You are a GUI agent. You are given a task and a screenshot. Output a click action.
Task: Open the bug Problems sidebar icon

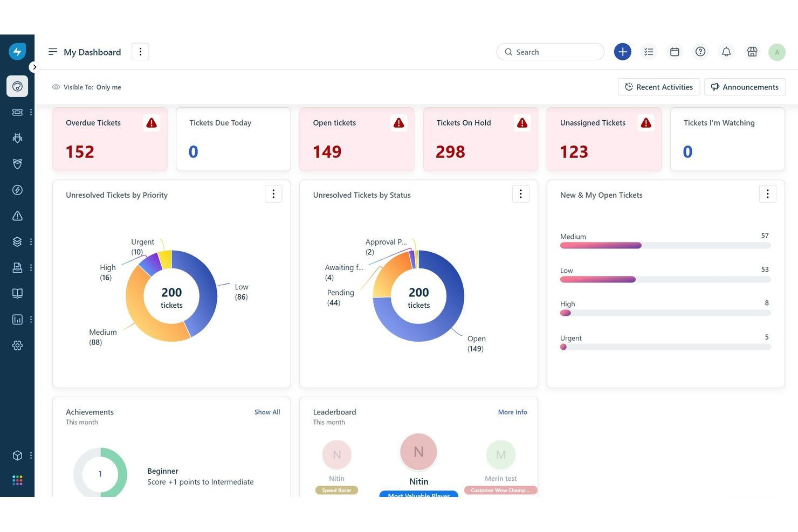(x=17, y=138)
